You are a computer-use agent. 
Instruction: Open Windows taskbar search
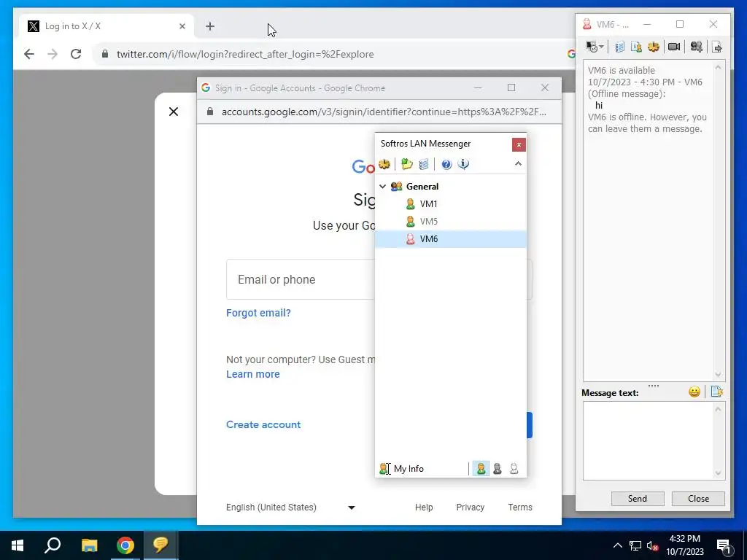click(x=53, y=545)
